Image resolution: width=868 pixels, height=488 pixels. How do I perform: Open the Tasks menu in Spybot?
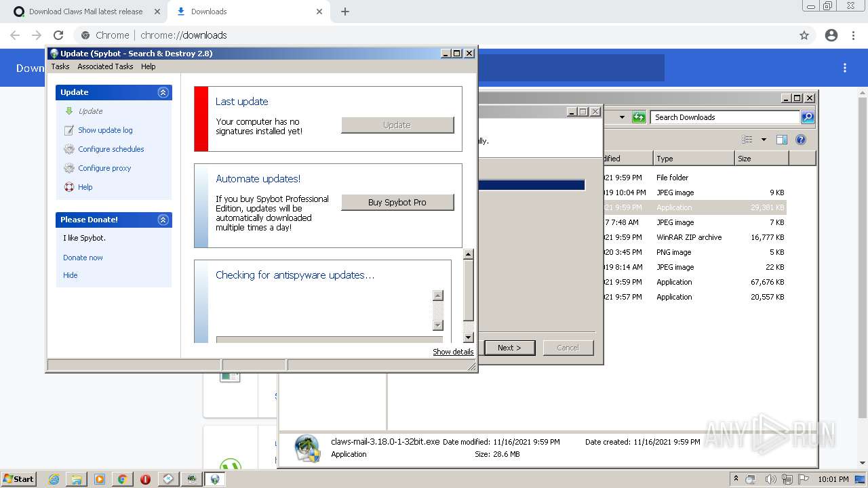tap(60, 66)
